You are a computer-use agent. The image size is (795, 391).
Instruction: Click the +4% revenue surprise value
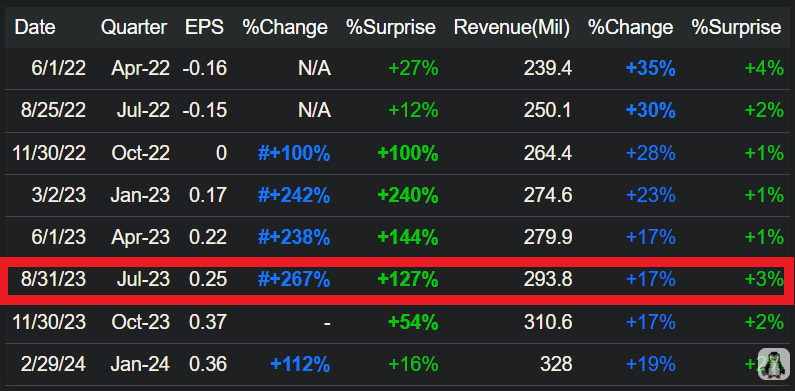tap(764, 68)
